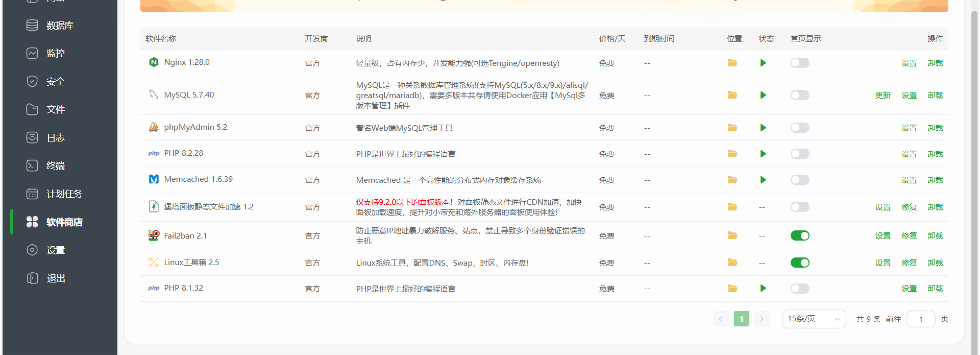The height and width of the screenshot is (355, 980).
Task: Enable homepage display for Nginx
Action: 800,63
